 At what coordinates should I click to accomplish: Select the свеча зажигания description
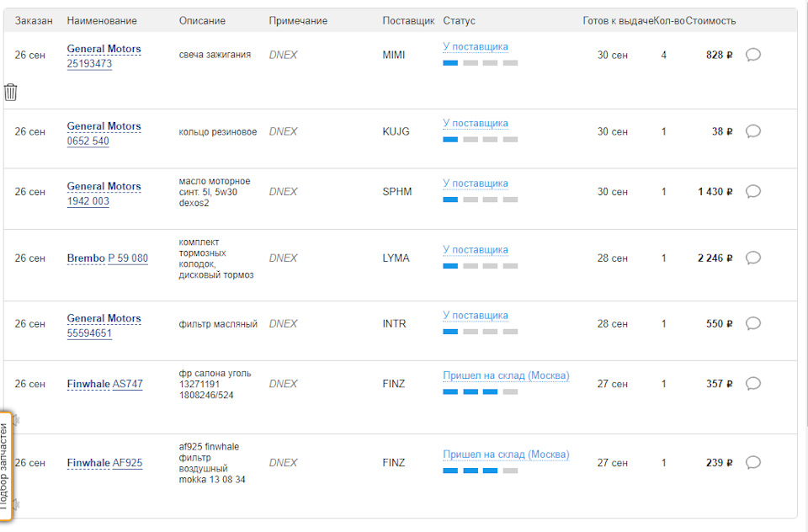pyautogui.click(x=215, y=55)
